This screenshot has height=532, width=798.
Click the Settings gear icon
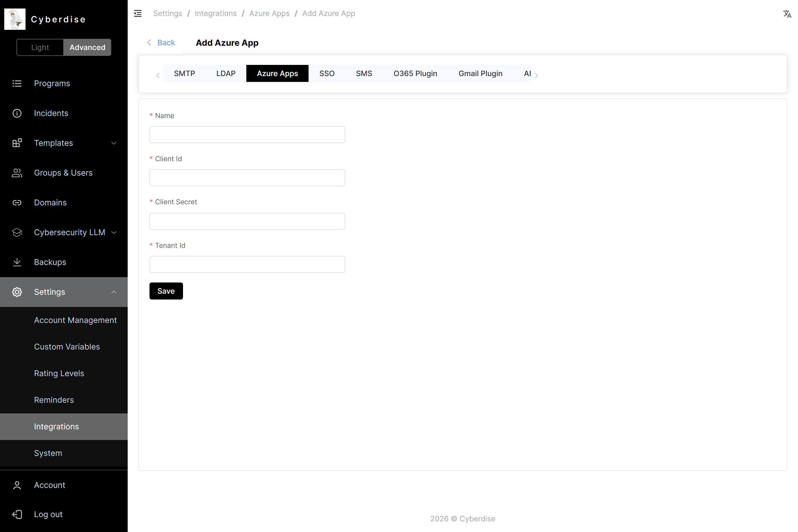pyautogui.click(x=17, y=292)
